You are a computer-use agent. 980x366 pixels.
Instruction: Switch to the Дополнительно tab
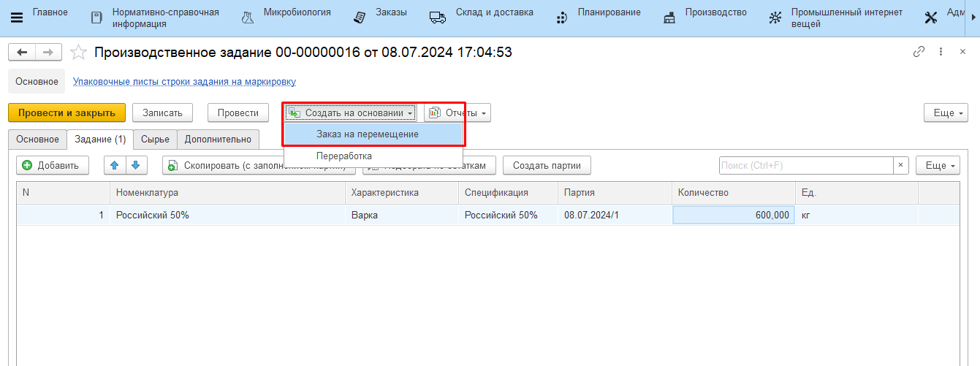coord(218,140)
